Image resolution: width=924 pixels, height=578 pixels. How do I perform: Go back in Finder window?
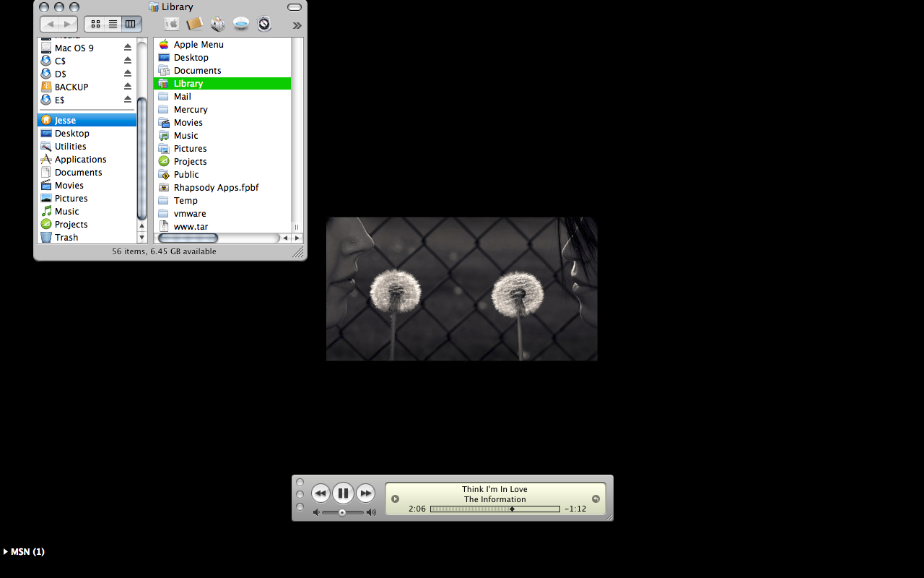tap(50, 25)
